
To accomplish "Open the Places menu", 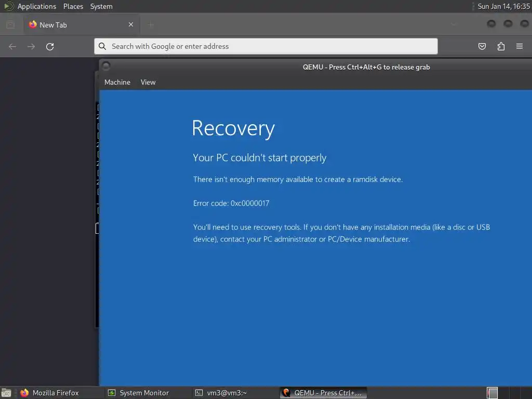I will pos(73,6).
